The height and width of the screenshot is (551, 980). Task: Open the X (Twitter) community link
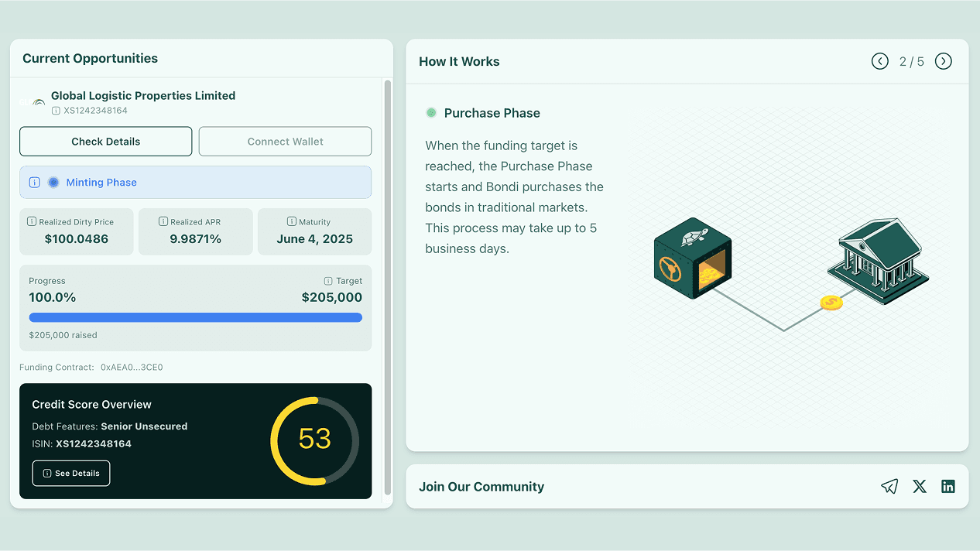click(x=919, y=486)
